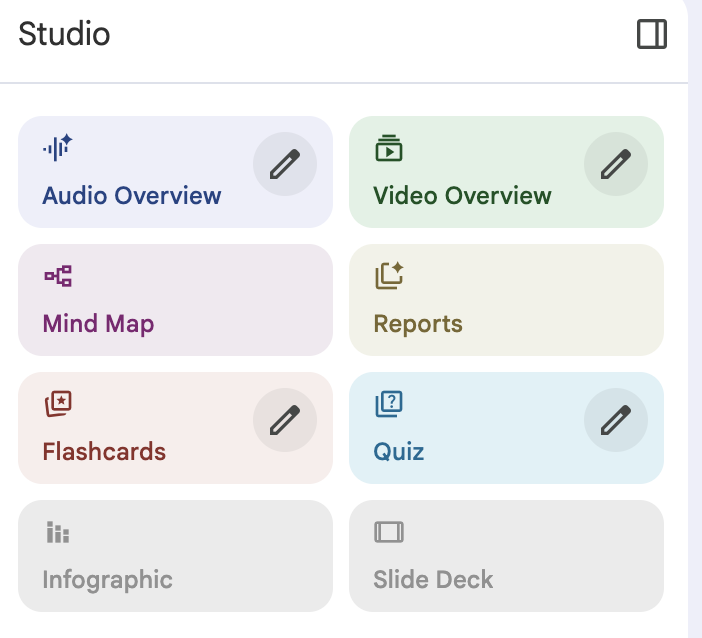Edit Video Overview settings pencil icon
Image resolution: width=702 pixels, height=638 pixels.
coord(616,164)
